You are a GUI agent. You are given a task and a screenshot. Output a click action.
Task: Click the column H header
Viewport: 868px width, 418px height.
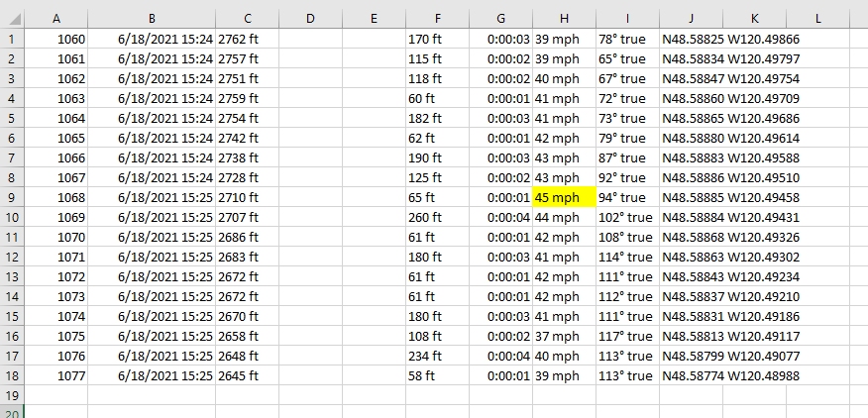[564, 19]
